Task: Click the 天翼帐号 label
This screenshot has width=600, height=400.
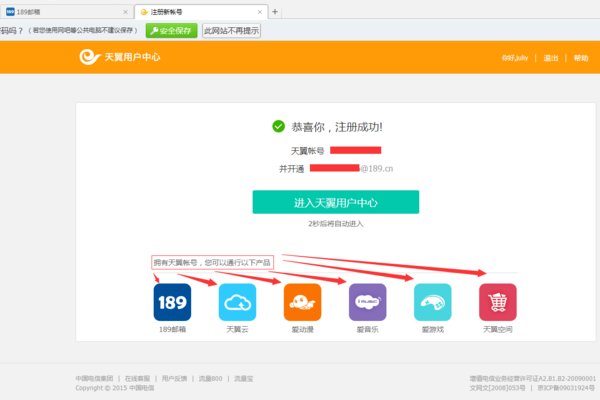Action: coord(307,151)
